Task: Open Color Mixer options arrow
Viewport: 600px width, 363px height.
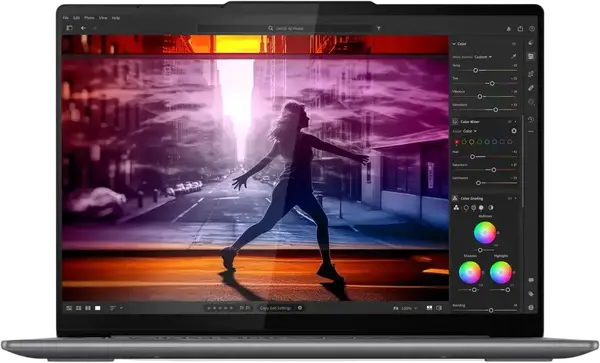Action: pos(516,122)
